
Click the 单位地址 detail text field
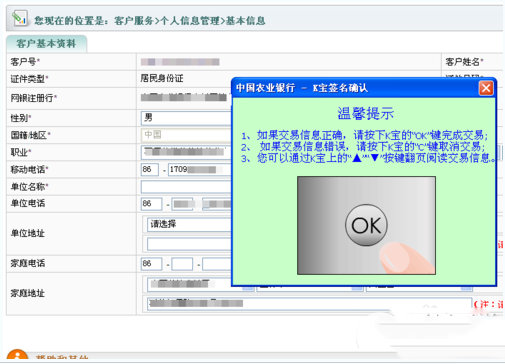pos(189,244)
